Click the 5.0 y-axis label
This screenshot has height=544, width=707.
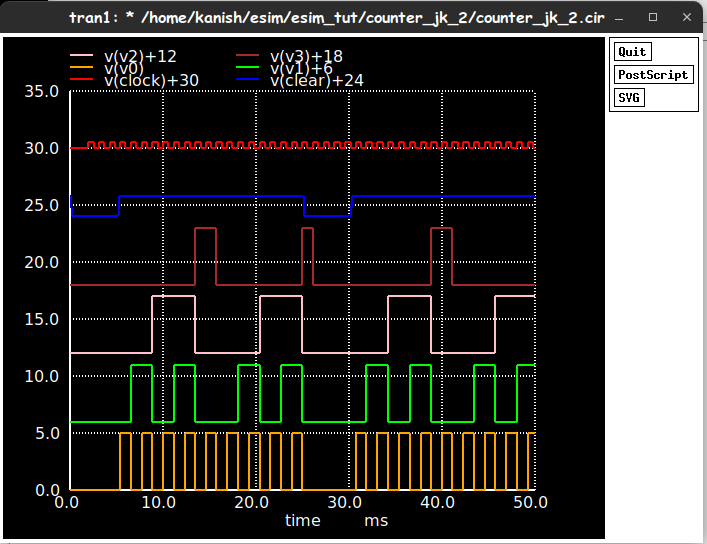47,433
